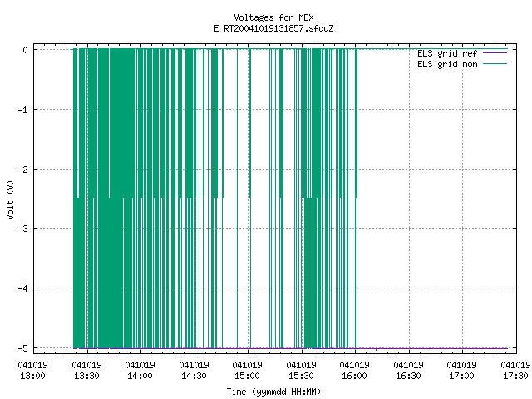The height and width of the screenshot is (399, 532).
Task: Click the y-axis tick label -5
Action: [x=23, y=348]
